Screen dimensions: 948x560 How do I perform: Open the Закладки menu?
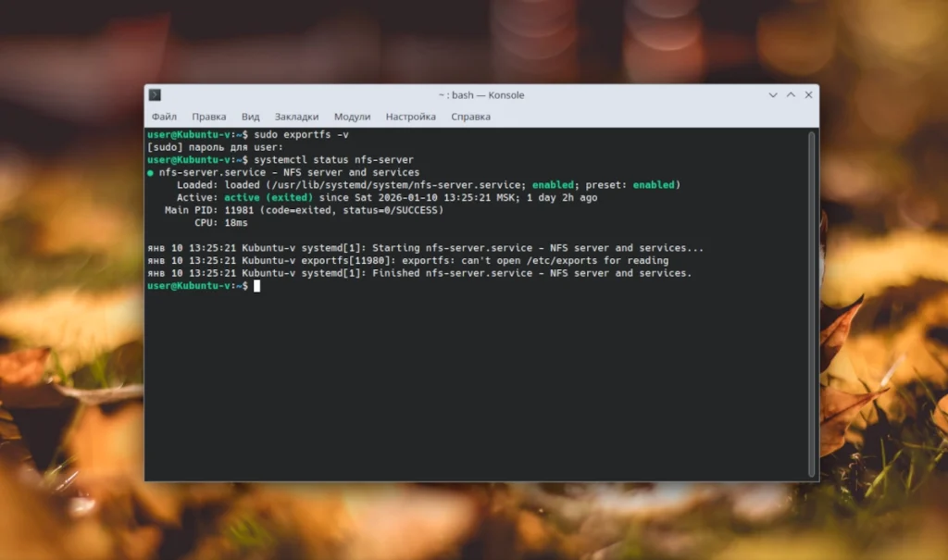click(x=296, y=117)
